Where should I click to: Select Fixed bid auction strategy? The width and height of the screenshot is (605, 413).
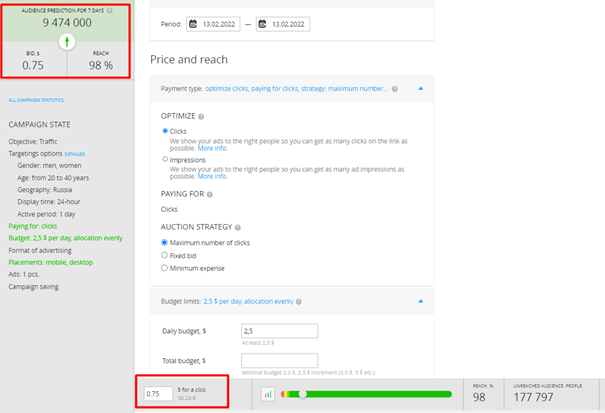tap(166, 255)
